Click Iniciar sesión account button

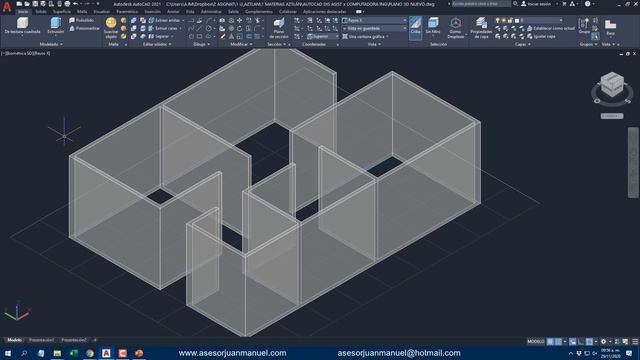[536, 4]
